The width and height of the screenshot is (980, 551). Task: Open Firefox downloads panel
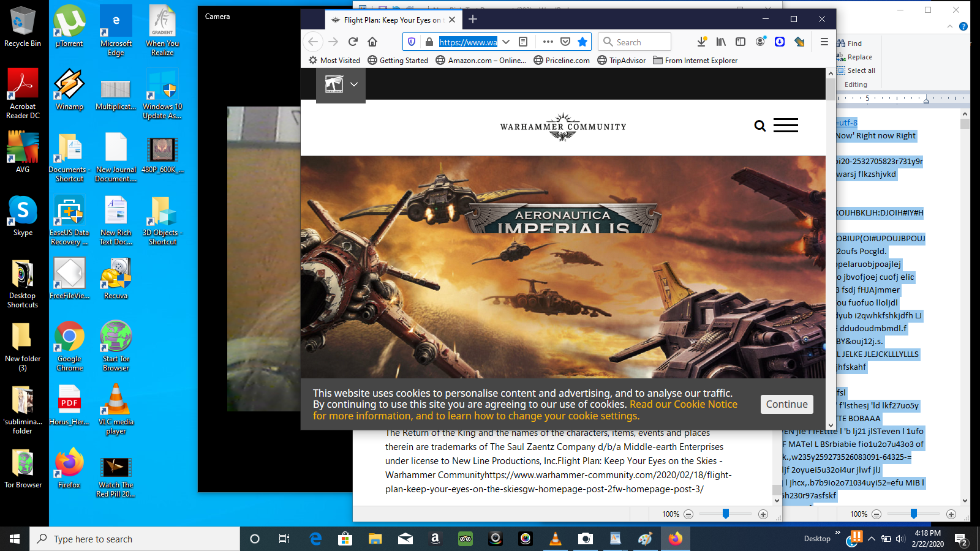(x=702, y=42)
